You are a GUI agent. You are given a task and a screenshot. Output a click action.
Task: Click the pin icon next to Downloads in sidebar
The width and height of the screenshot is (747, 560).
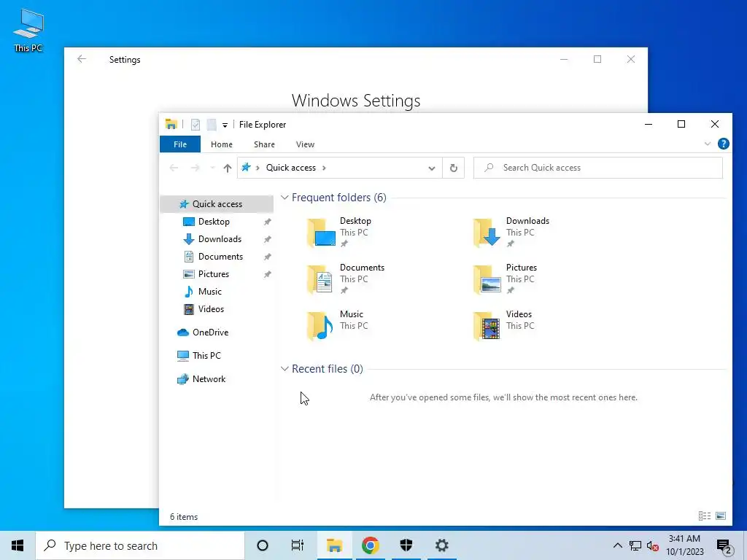point(268,239)
